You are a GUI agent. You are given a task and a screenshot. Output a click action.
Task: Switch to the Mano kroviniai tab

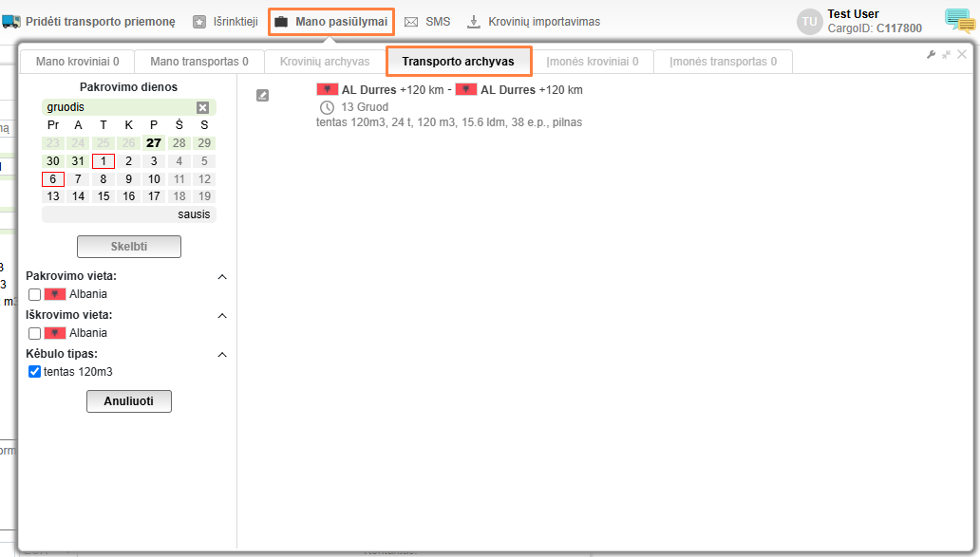click(x=77, y=62)
